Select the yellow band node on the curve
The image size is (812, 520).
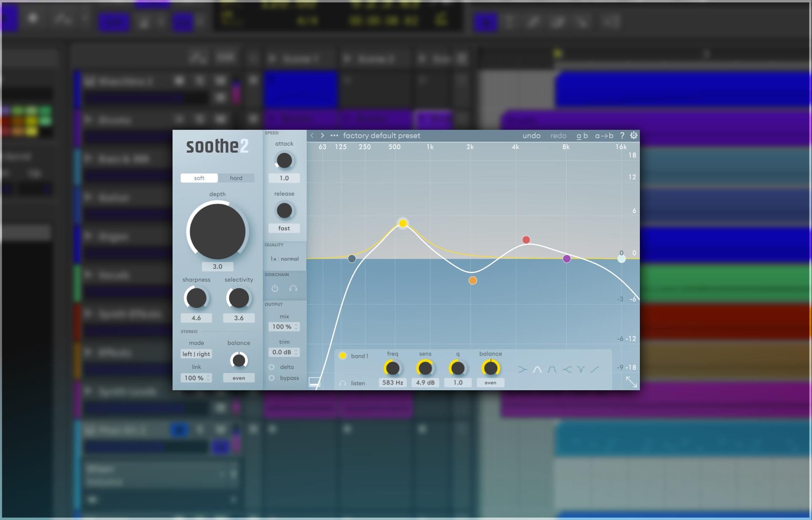403,223
